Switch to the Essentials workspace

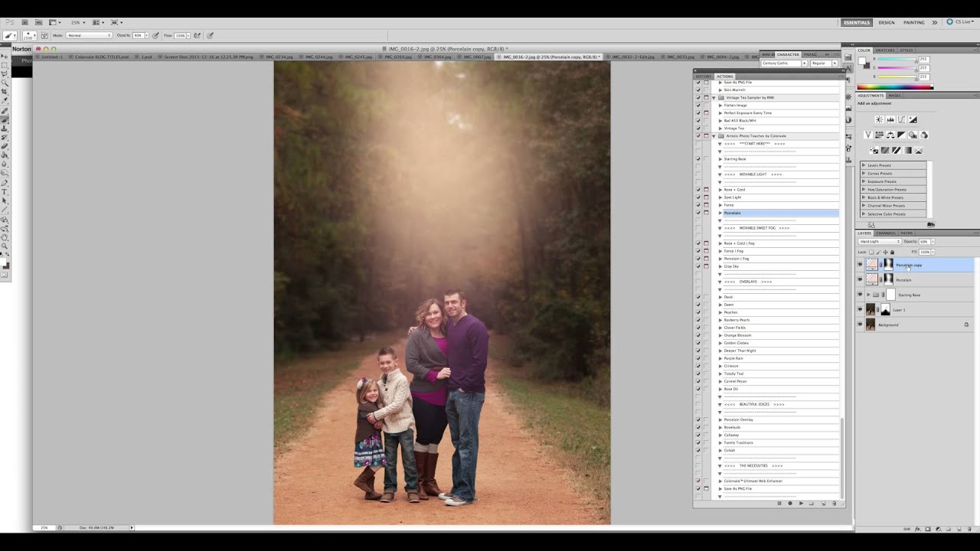(857, 22)
